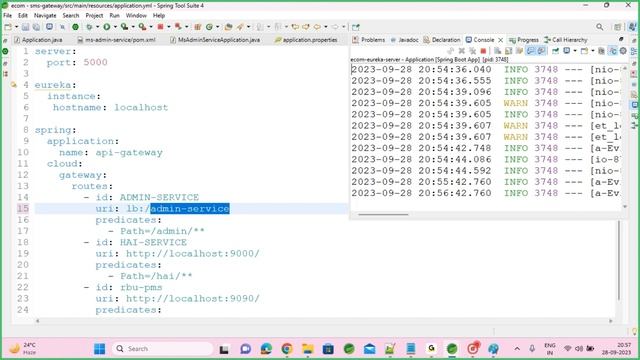Toggle Scroll Lock in console toolbar
640x360 pixels.
(x=508, y=51)
